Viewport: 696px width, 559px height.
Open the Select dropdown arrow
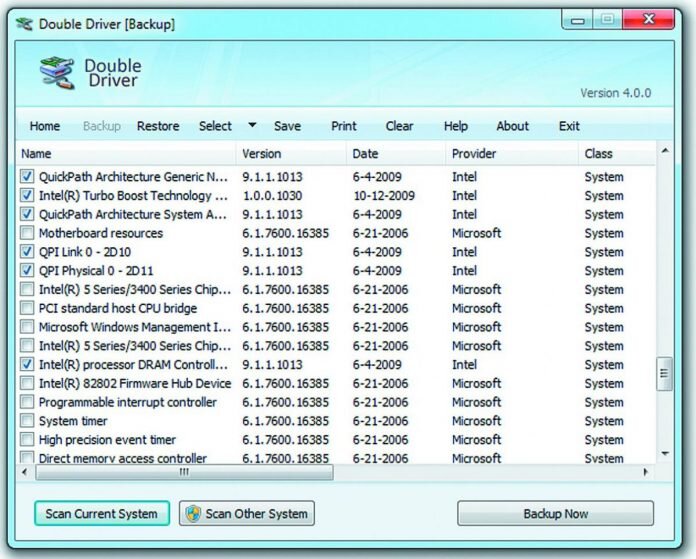[x=252, y=125]
